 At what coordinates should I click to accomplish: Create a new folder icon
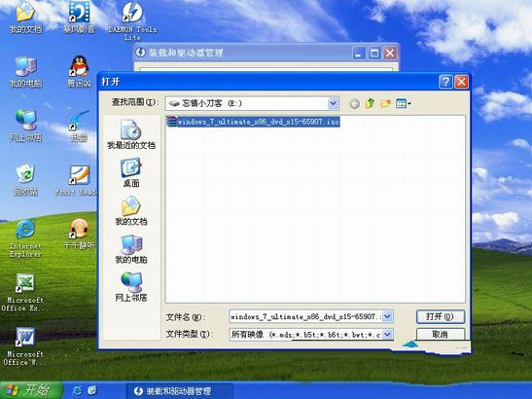385,103
